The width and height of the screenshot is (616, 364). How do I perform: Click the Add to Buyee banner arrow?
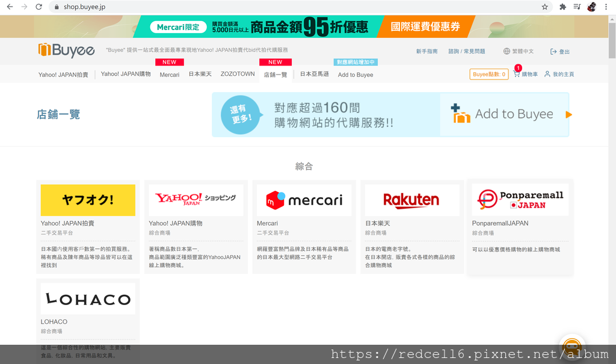click(x=568, y=115)
